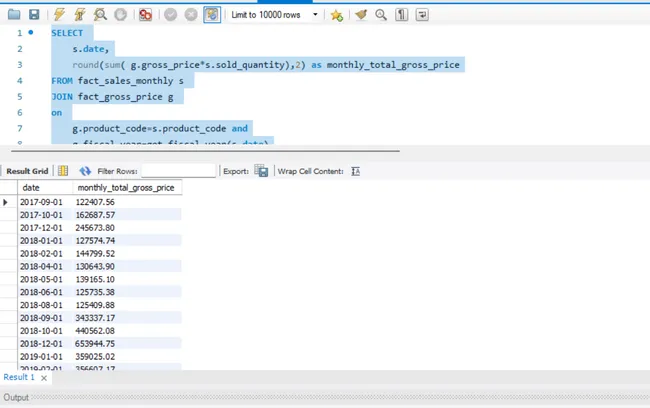This screenshot has width=650, height=408.
Task: Run Explain plan magnifier icon
Action: coord(100,15)
